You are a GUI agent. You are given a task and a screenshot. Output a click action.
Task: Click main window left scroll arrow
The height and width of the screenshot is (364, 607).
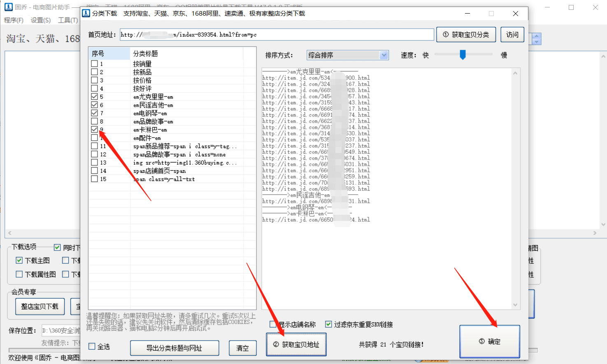tap(10, 233)
